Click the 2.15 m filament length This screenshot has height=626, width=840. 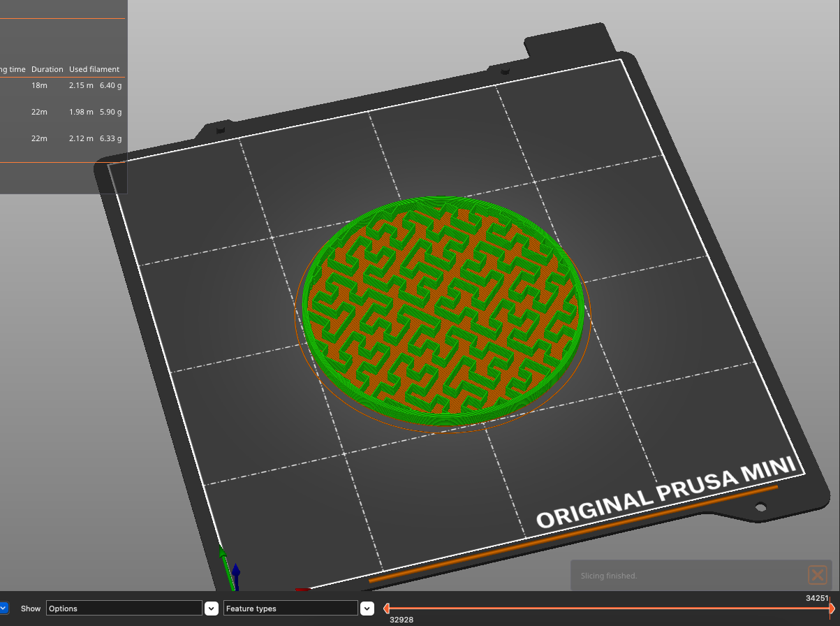81,85
